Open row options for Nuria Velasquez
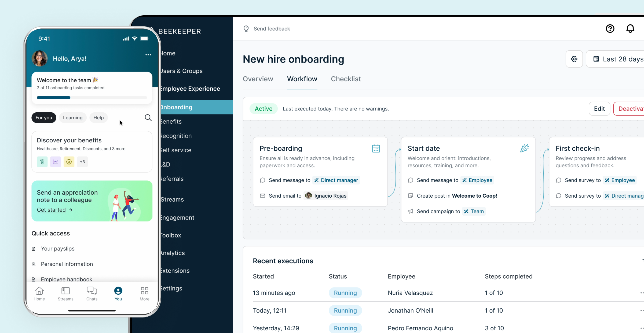Viewport: 644px width, 333px height. (x=641, y=293)
